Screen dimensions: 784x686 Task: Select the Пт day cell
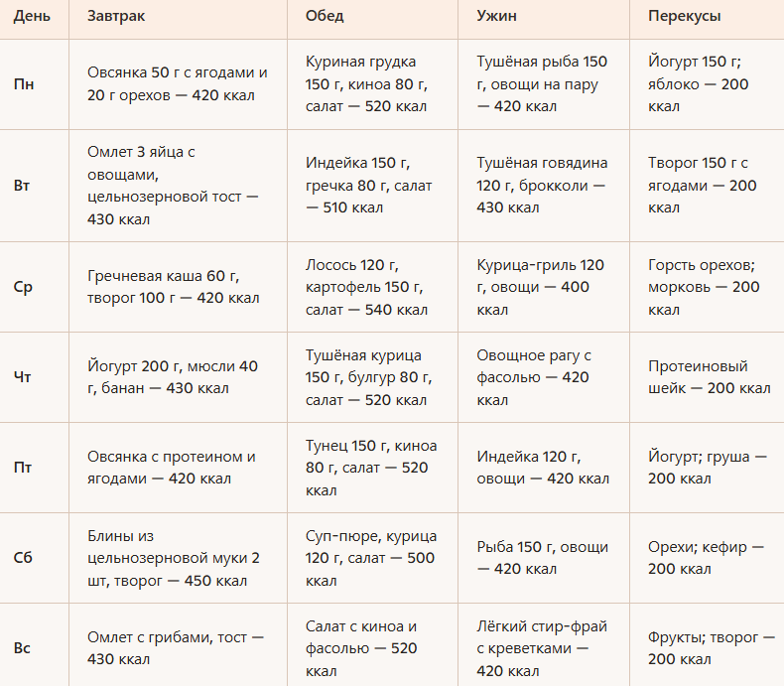34,468
